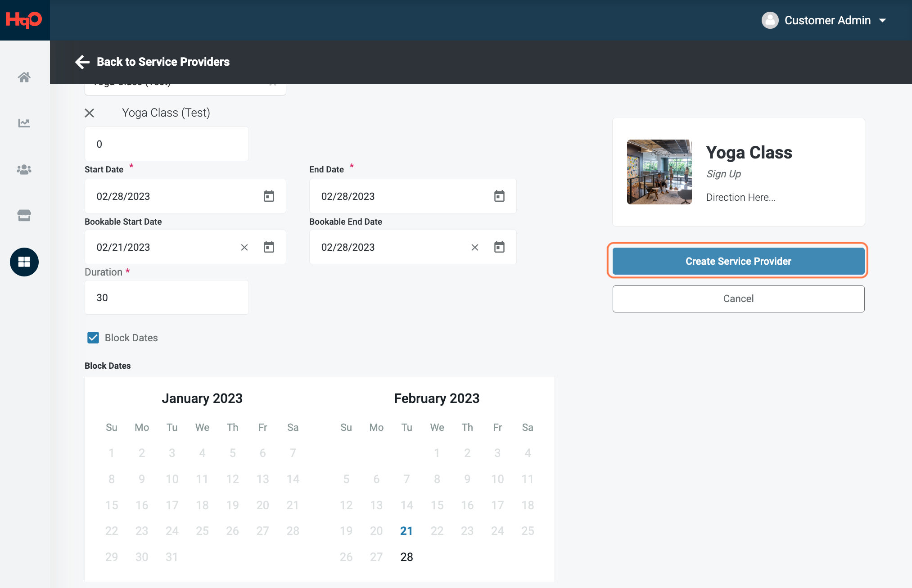The image size is (912, 588).
Task: Clear the Bookable End Date value
Action: coord(475,248)
